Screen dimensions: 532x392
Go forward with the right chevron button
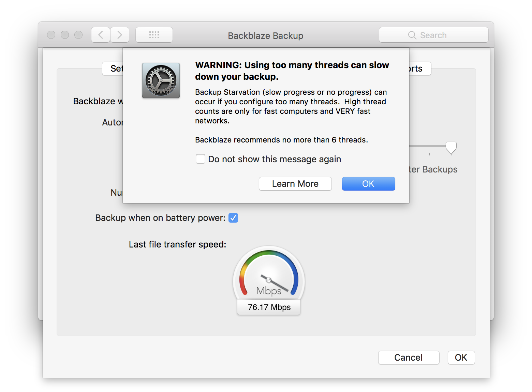[x=120, y=35]
